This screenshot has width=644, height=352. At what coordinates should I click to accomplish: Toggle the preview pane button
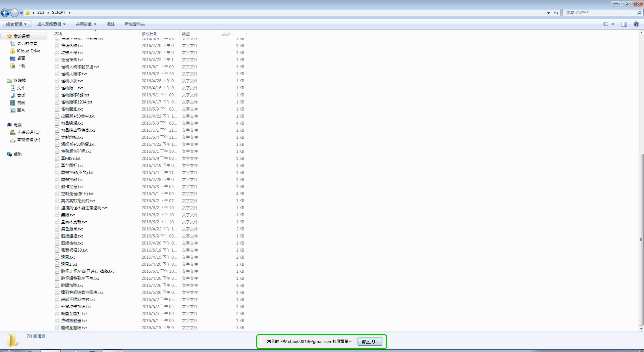pyautogui.click(x=624, y=24)
